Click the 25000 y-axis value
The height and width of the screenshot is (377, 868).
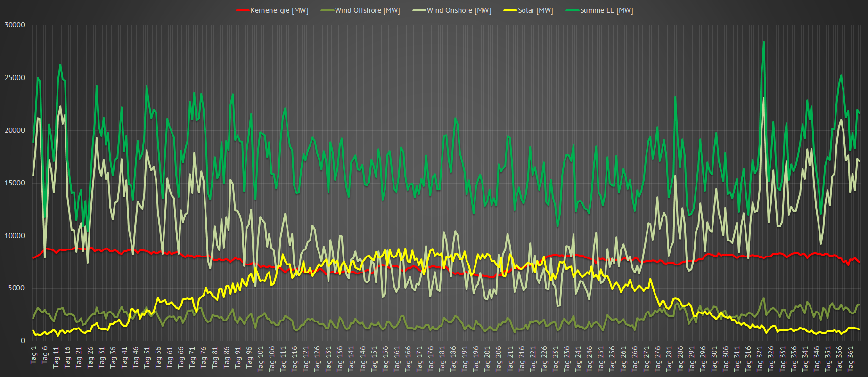tap(15, 78)
